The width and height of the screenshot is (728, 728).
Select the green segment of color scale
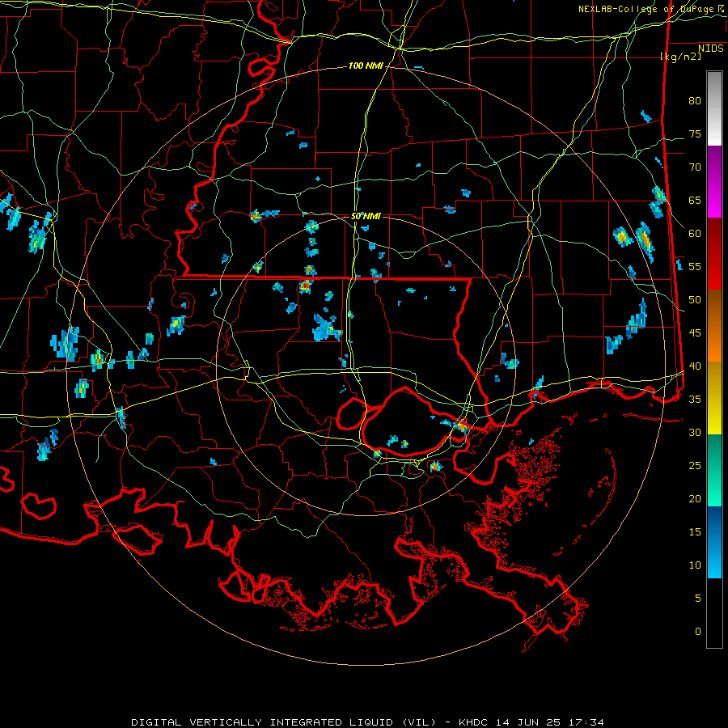tap(714, 470)
